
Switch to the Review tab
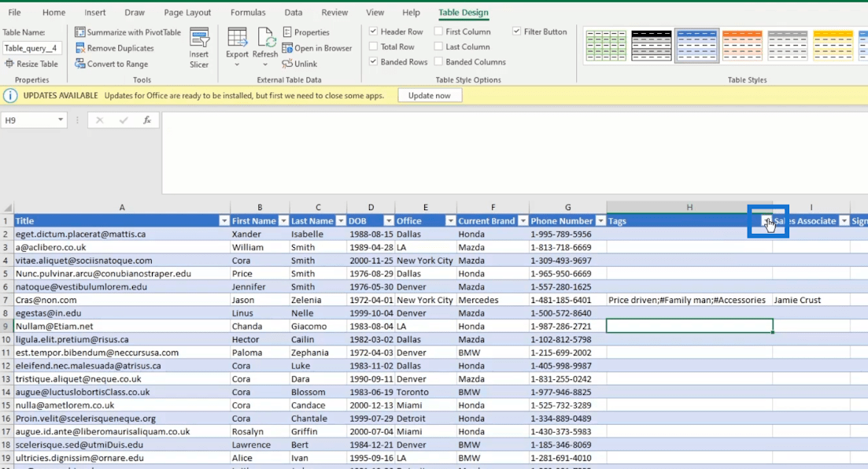click(334, 12)
